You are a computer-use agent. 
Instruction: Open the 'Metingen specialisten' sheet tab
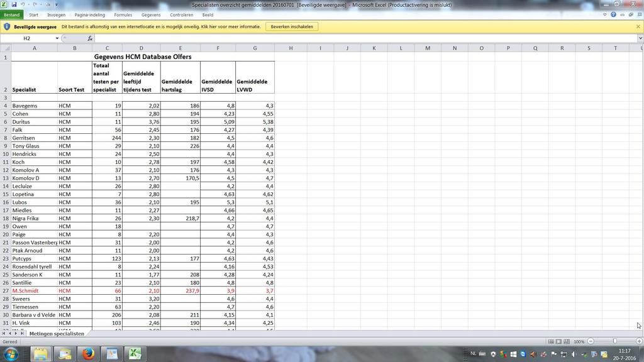57,334
